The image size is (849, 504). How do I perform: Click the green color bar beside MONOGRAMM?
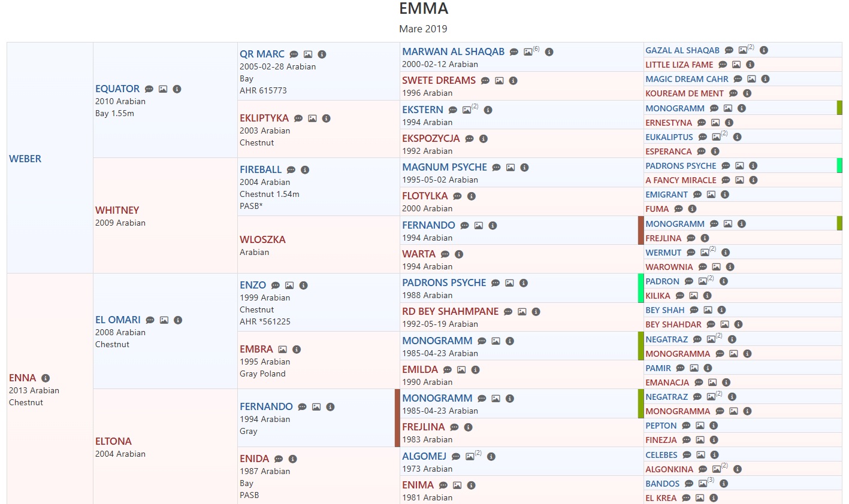coord(839,108)
